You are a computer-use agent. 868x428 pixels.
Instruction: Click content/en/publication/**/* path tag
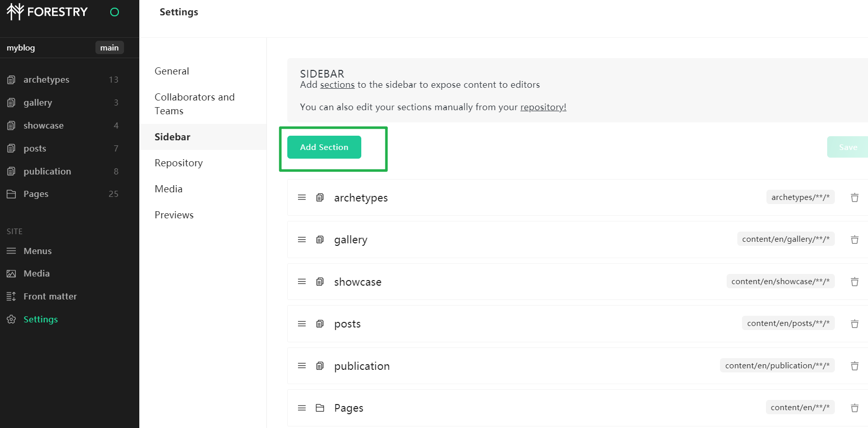[778, 365]
